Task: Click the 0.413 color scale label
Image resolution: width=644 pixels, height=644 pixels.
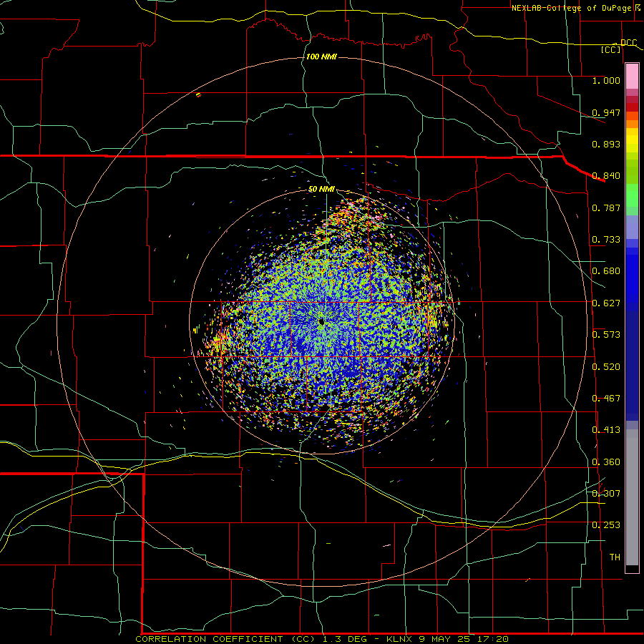Action: 606,430
